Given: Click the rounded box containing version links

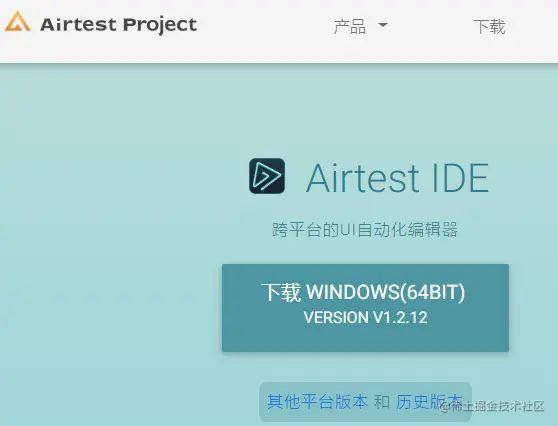Looking at the screenshot, I should [x=365, y=402].
